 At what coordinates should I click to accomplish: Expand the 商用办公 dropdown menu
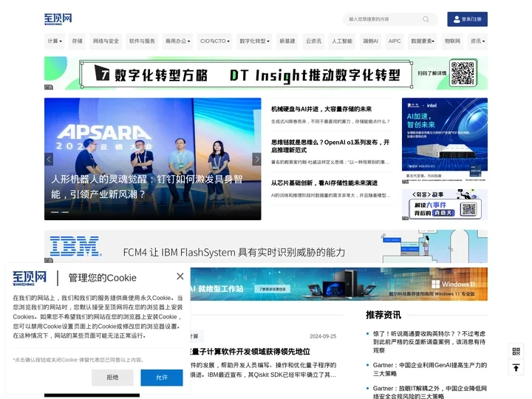pyautogui.click(x=177, y=41)
